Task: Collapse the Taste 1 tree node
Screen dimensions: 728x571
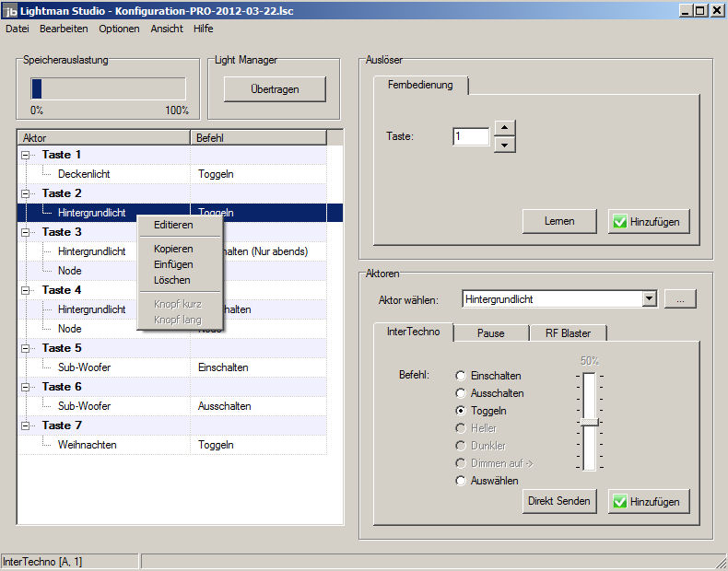Action: (25, 155)
